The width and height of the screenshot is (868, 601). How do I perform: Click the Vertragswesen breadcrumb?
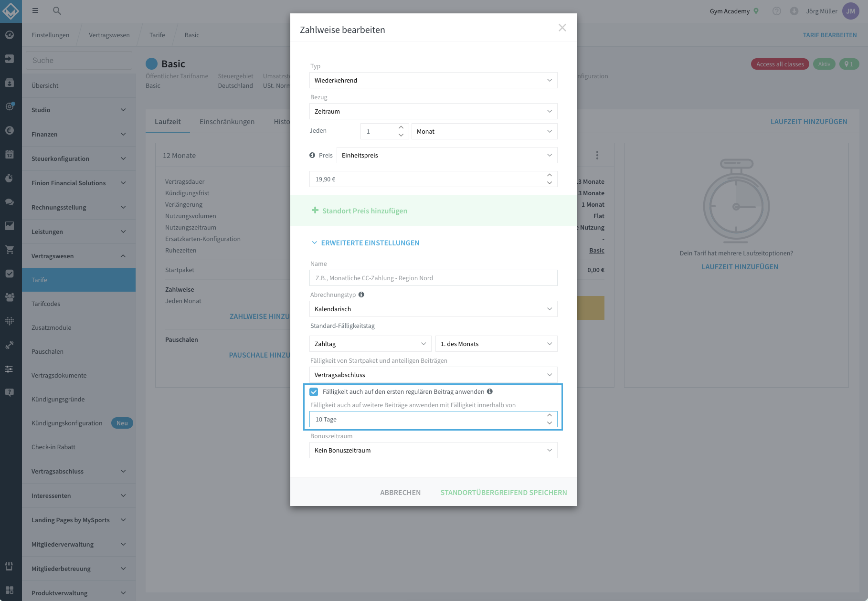pyautogui.click(x=109, y=35)
